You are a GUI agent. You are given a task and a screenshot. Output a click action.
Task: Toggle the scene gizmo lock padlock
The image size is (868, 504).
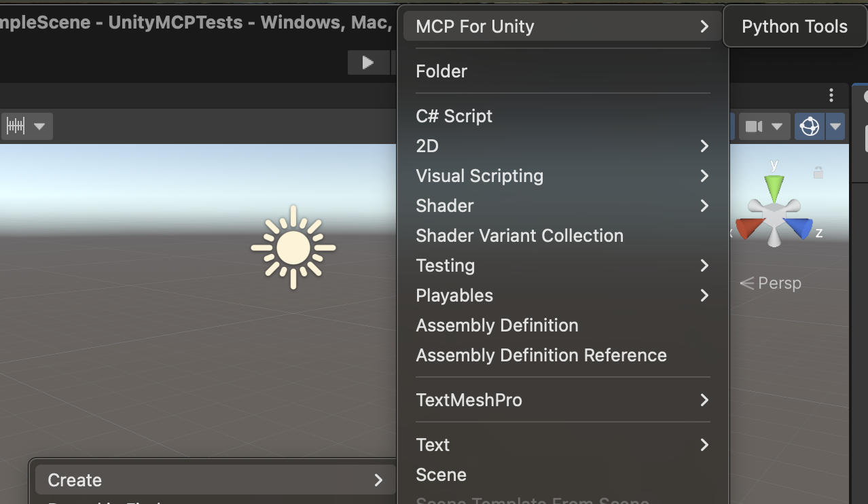coord(819,173)
